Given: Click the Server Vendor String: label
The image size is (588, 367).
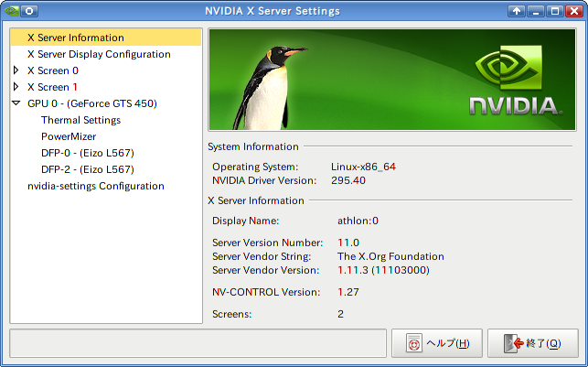Looking at the screenshot, I should coord(262,256).
